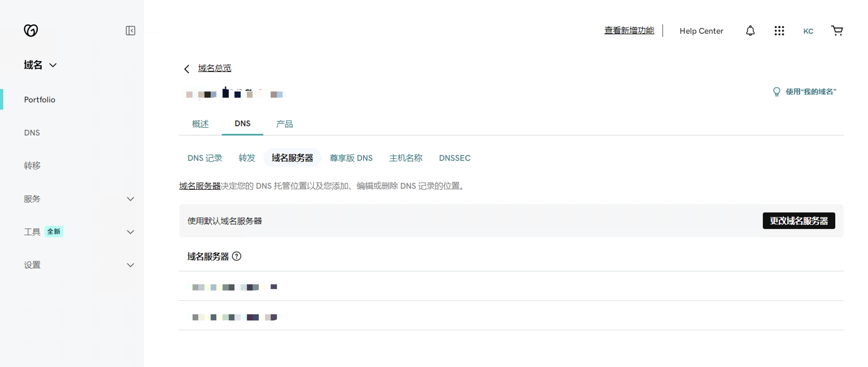Open the DNSSEC sub-tab
The width and height of the screenshot is (868, 367).
[x=454, y=158]
